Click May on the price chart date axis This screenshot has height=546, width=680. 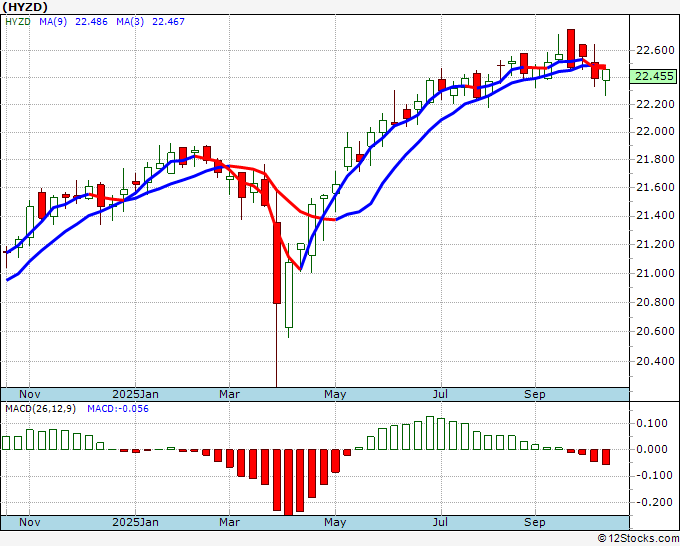tap(335, 394)
